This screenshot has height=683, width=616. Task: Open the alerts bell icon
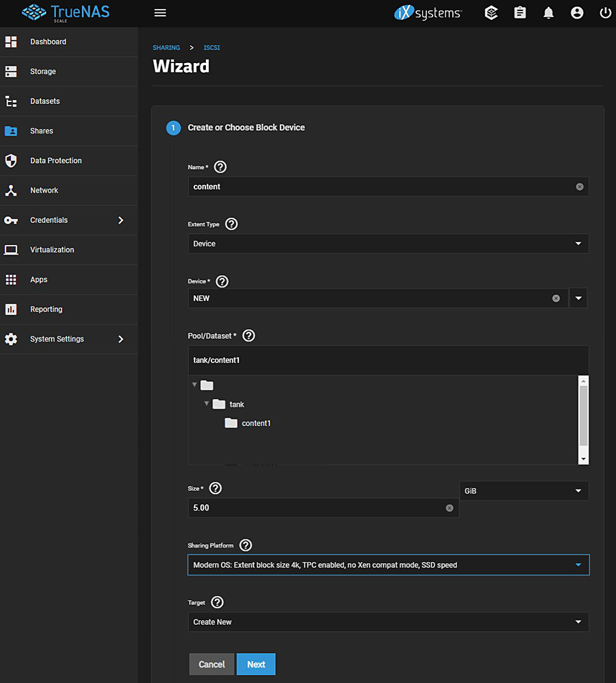[548, 13]
